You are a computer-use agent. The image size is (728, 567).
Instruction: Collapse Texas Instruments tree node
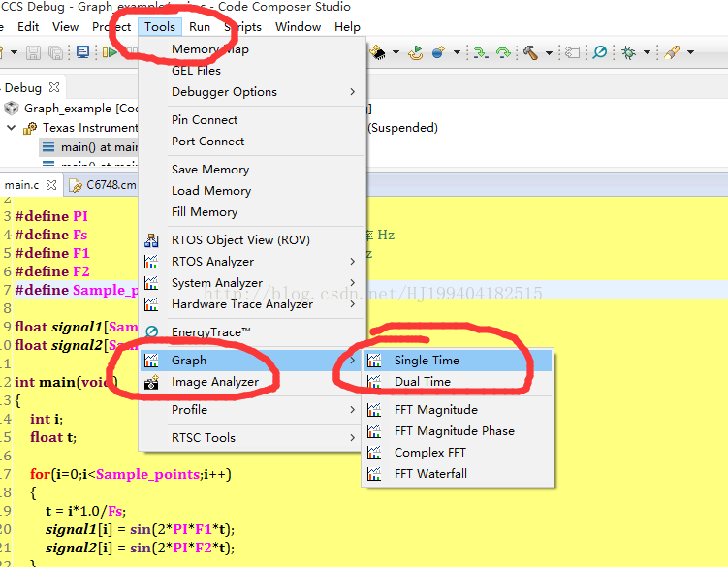[x=12, y=128]
